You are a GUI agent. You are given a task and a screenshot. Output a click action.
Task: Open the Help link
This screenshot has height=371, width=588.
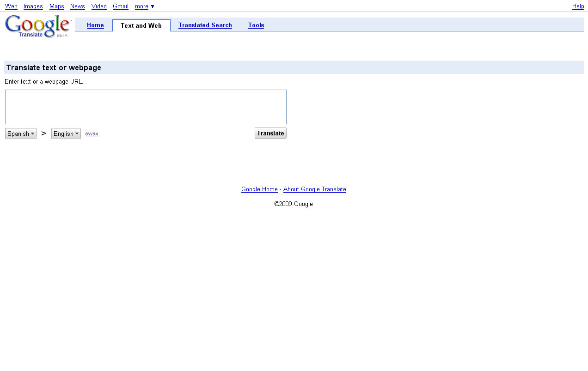click(x=578, y=6)
